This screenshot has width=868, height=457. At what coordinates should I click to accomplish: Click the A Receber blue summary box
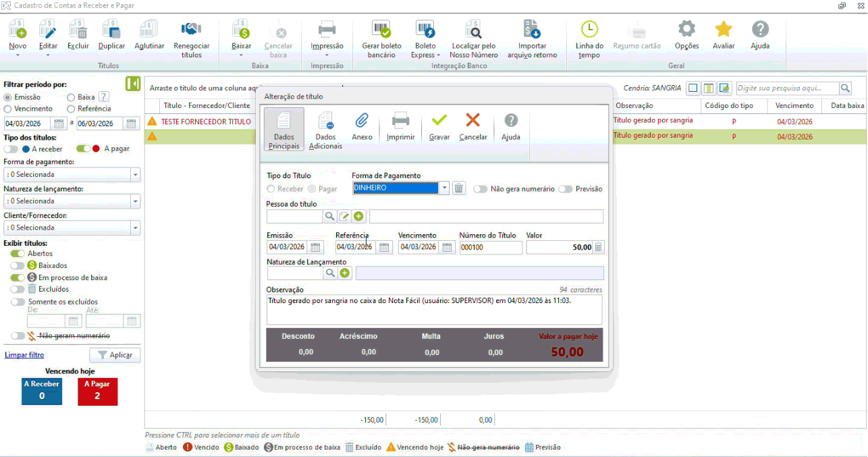click(x=42, y=392)
